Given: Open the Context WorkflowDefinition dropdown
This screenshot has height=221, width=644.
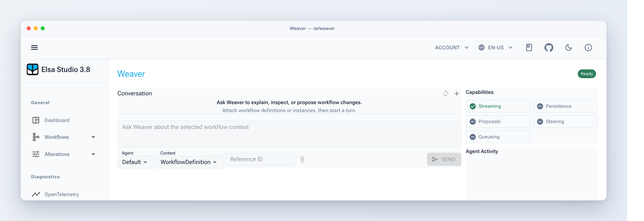Looking at the screenshot, I should [190, 162].
